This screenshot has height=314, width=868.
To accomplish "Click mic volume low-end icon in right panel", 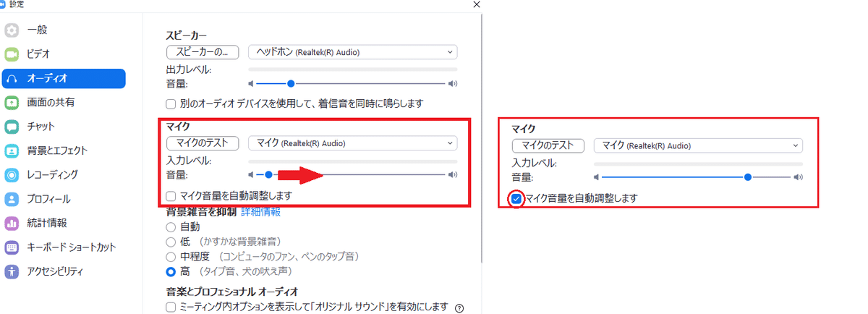I will tap(597, 177).
